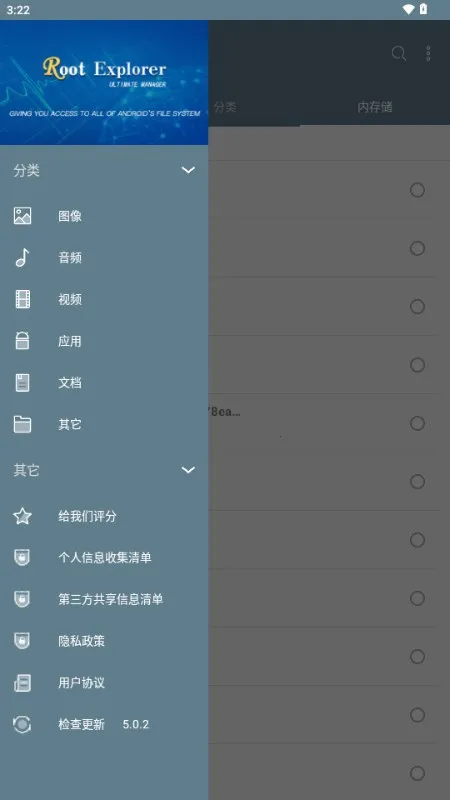Viewport: 450px width, 800px height.
Task: Collapse the 分类 section chevron
Action: 188,170
